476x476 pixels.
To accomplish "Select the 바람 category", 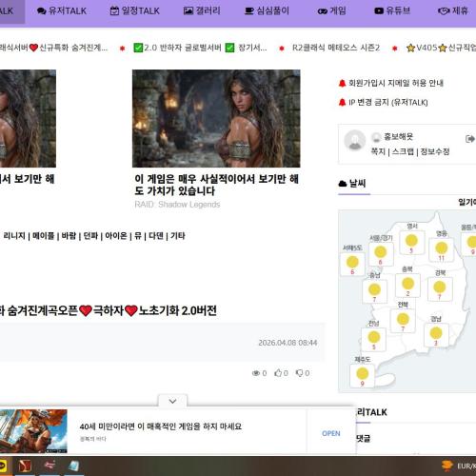I will coord(69,236).
